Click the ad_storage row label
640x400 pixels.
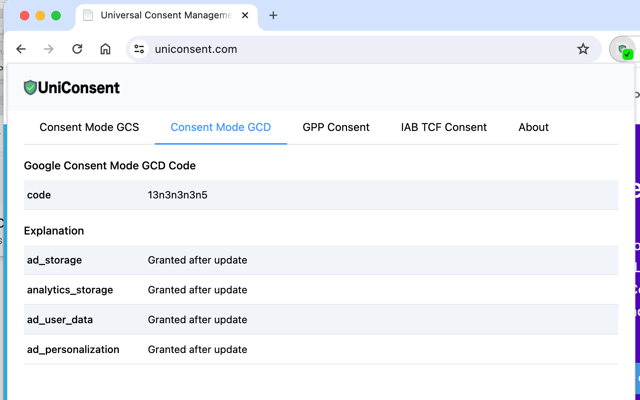54,260
